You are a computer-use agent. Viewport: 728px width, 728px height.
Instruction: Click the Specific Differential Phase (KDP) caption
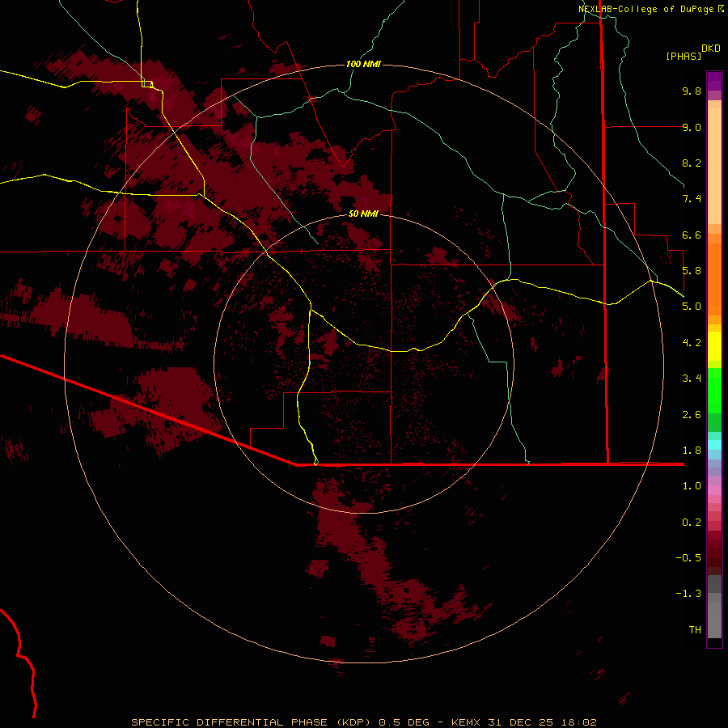click(251, 722)
